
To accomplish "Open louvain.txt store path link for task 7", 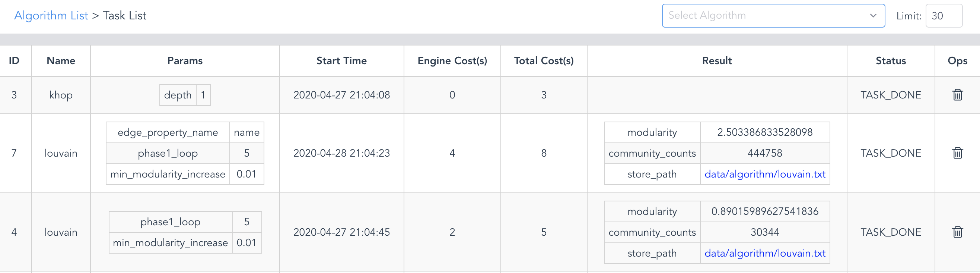I will [x=765, y=174].
